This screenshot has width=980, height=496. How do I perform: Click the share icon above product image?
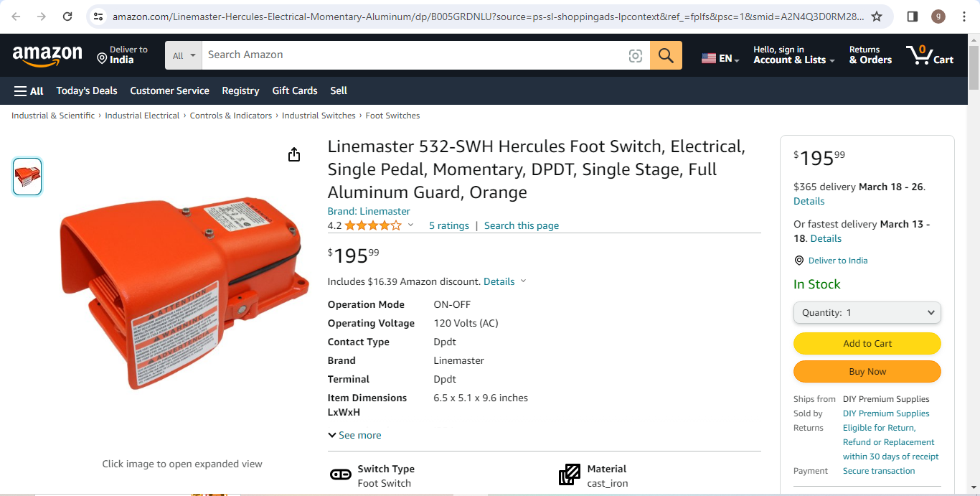294,154
